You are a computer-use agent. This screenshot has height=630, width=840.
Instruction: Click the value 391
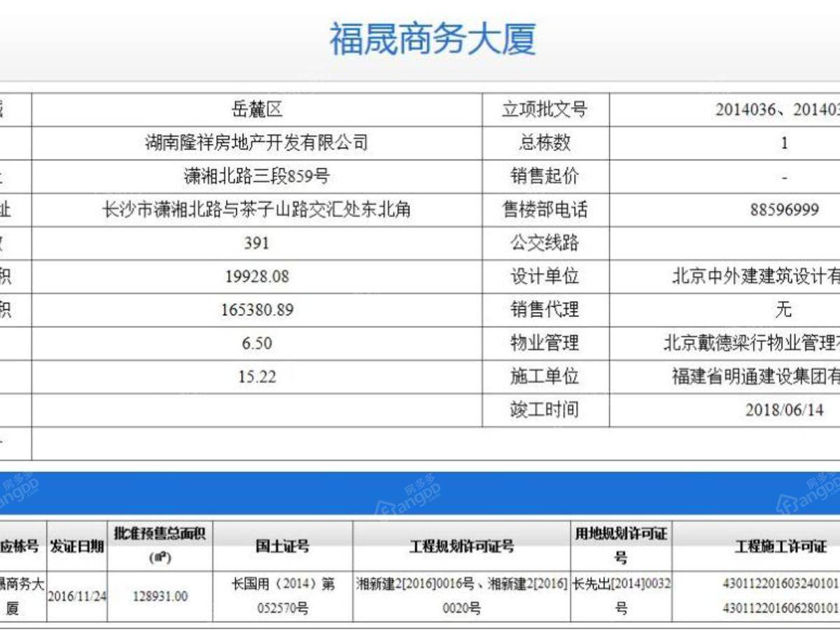coord(256,244)
